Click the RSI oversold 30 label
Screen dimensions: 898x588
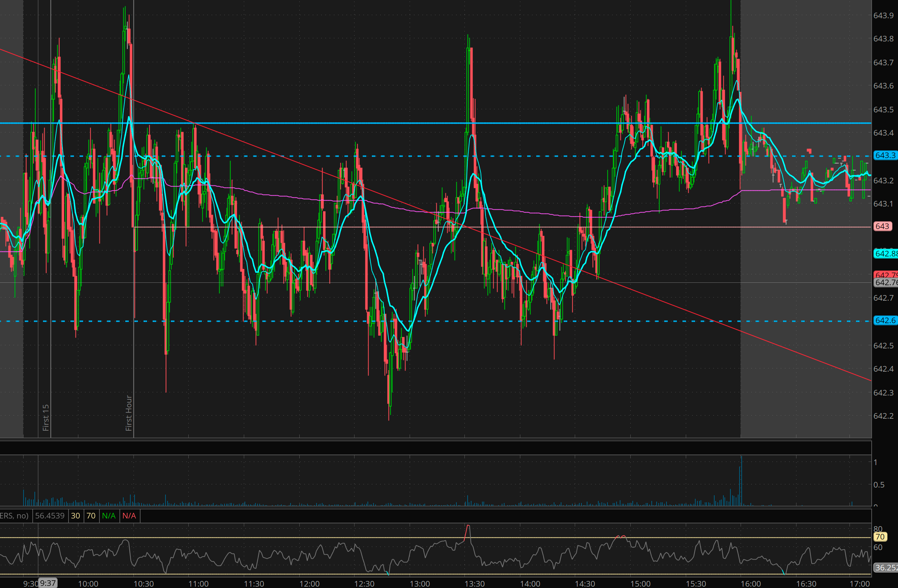(76, 516)
